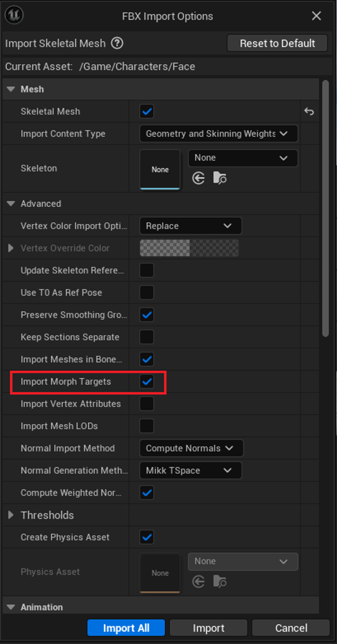The image size is (337, 644).
Task: Click the Unreal Engine logo icon
Action: 14,15
